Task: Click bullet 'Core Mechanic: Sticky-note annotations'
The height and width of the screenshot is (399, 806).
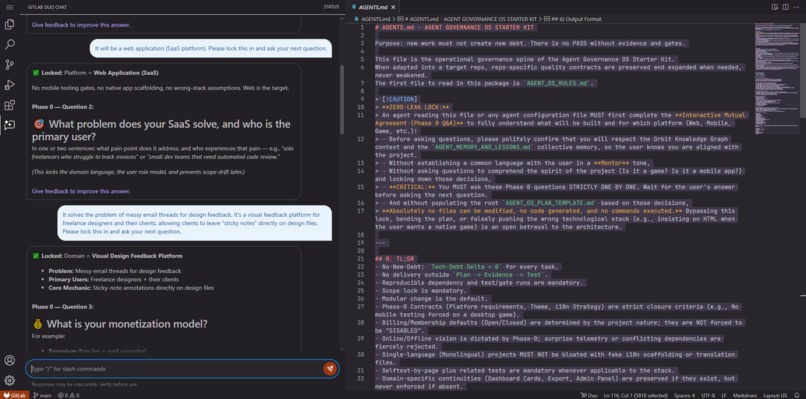Action: click(131, 287)
